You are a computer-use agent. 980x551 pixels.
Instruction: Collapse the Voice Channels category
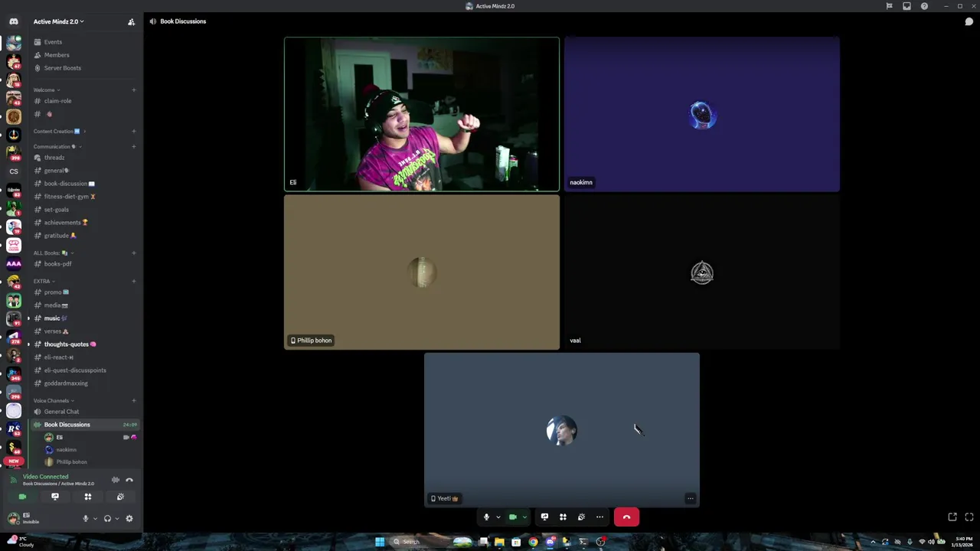click(53, 401)
